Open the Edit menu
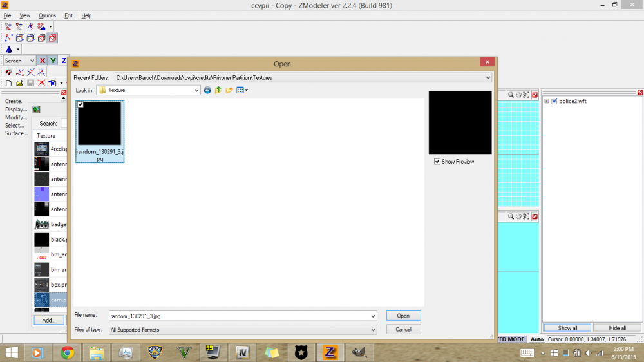This screenshot has width=644, height=362. [x=68, y=15]
